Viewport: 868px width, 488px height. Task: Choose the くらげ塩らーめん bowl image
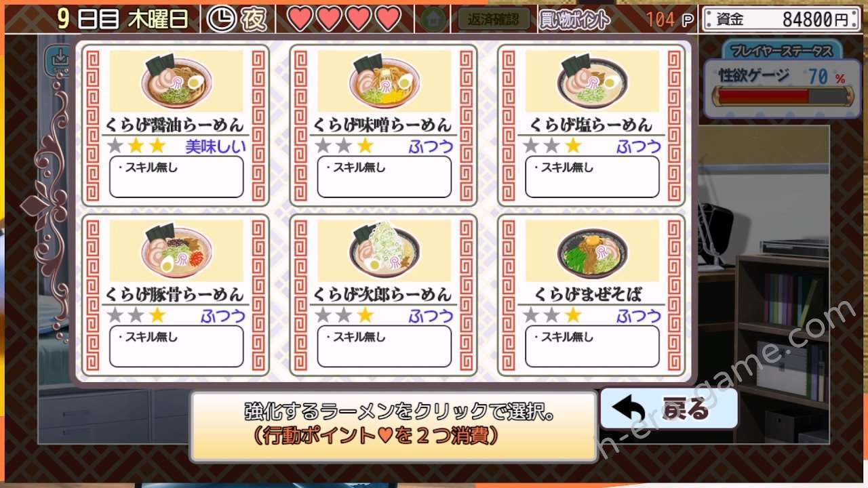click(x=593, y=81)
